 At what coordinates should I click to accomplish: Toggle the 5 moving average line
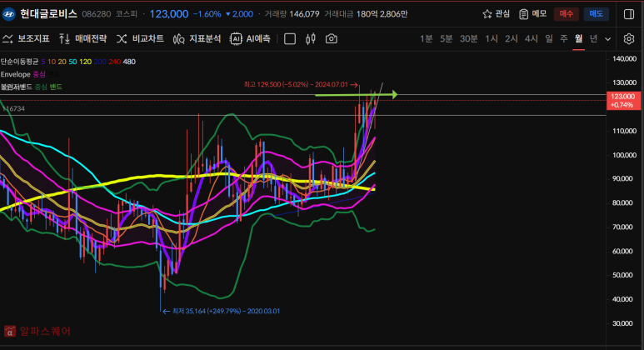coord(43,62)
